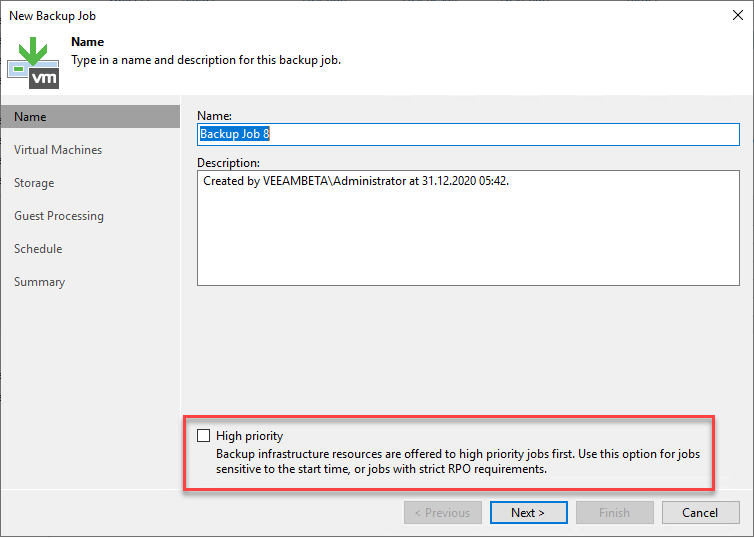This screenshot has width=754, height=538.
Task: Select the Guest Processing step
Action: click(59, 216)
